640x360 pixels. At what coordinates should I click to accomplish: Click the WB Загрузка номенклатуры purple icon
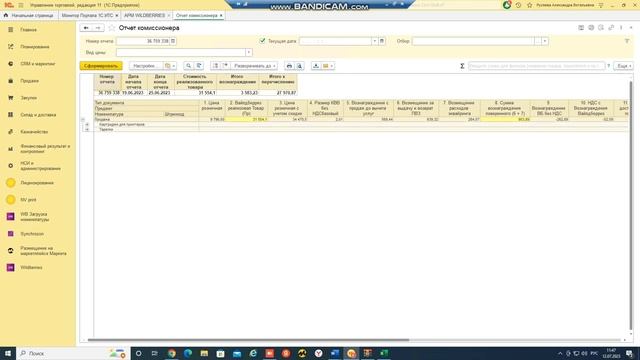click(11, 217)
